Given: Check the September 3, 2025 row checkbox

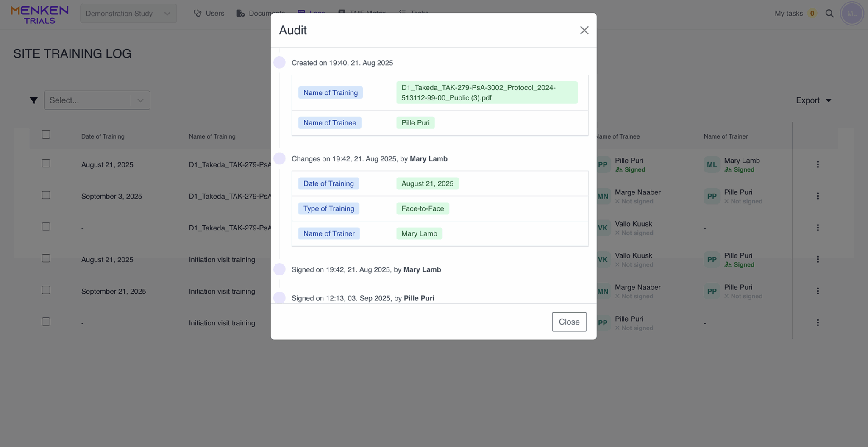Looking at the screenshot, I should click(46, 195).
